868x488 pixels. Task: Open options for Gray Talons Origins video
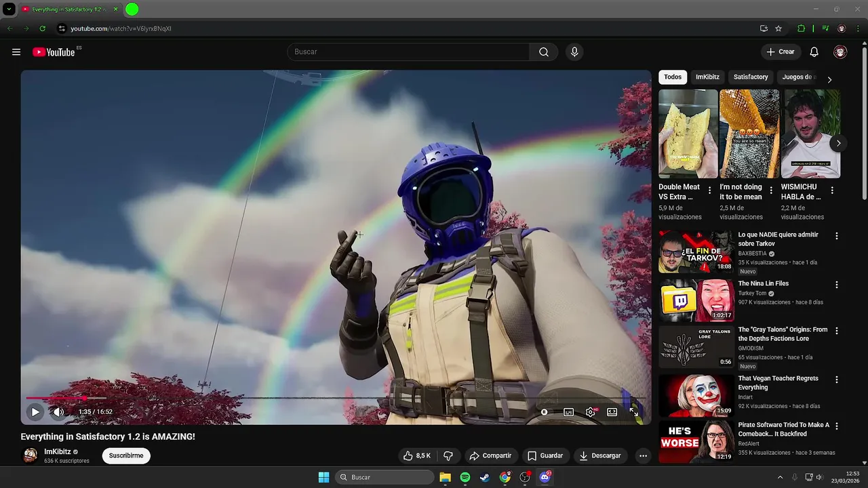point(837,331)
